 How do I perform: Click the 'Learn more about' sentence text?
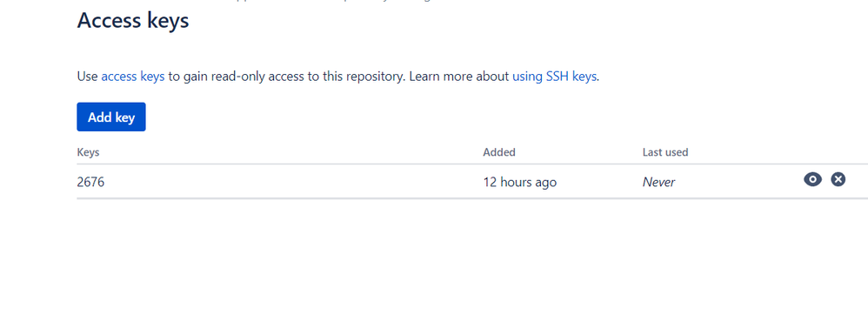pos(459,77)
